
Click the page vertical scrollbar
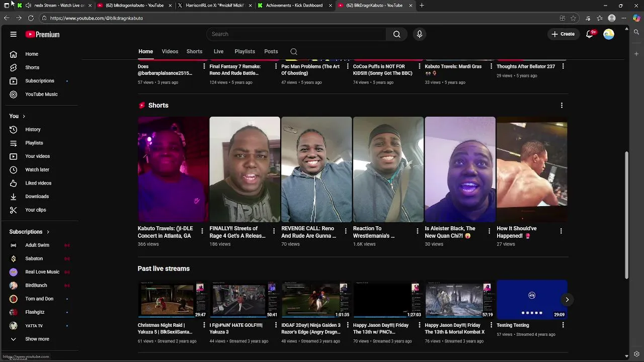[x=626, y=215]
